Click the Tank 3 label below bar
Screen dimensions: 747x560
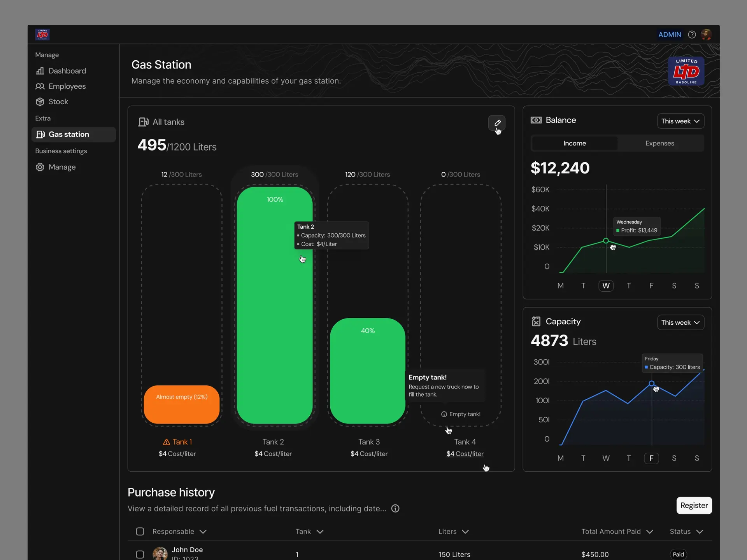369,442
